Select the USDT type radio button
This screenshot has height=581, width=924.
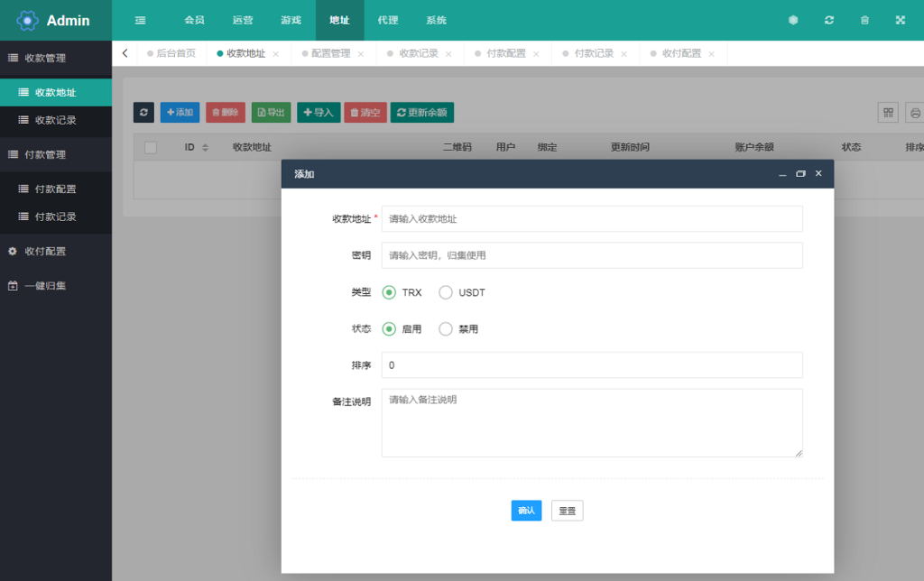click(446, 292)
